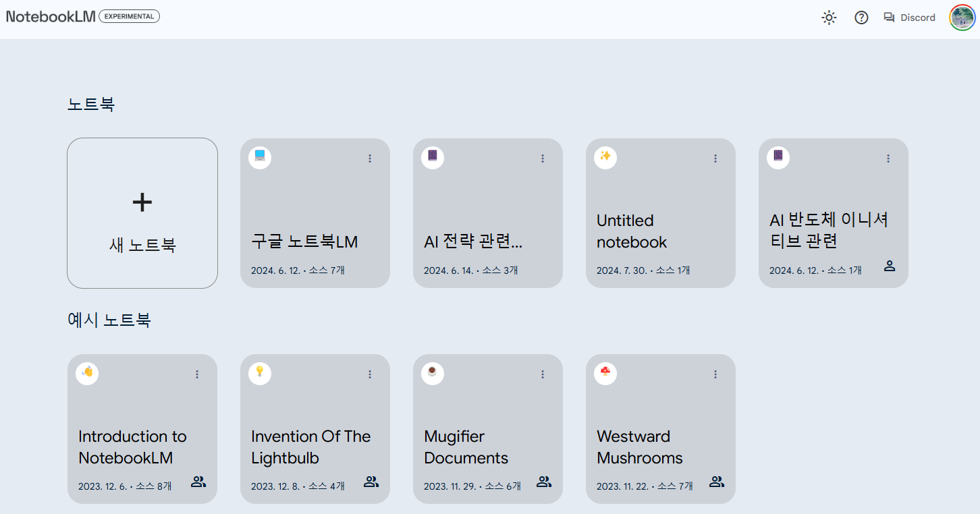Expand options menu for Untitled notebook
Screen dimensions: 980x514
tap(715, 159)
